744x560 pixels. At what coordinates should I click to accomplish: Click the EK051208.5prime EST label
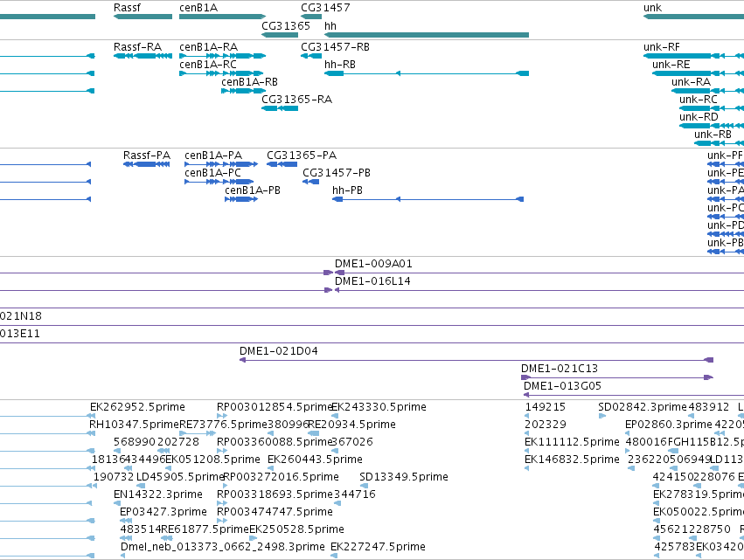coord(212,460)
